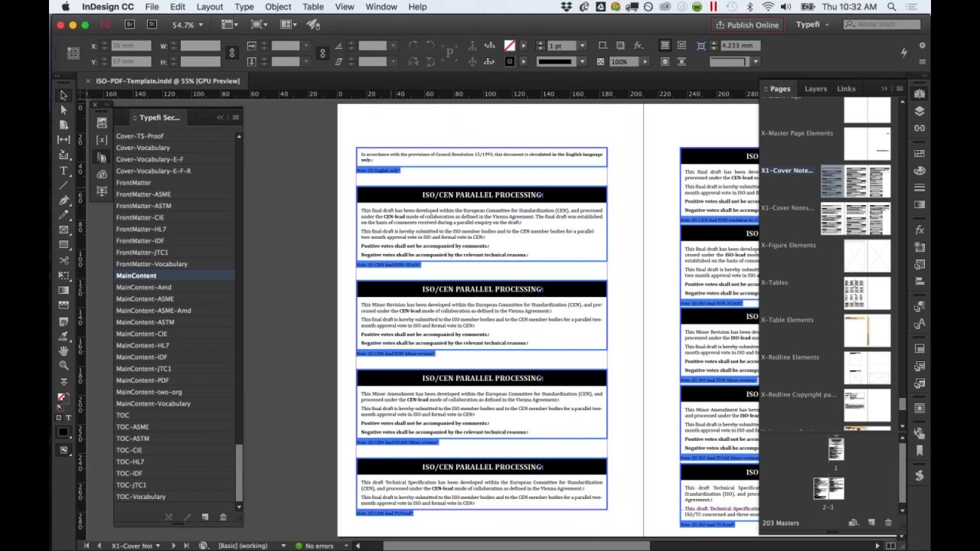Viewport: 980px width, 551px height.
Task: Select the Hand tool
Action: (64, 350)
